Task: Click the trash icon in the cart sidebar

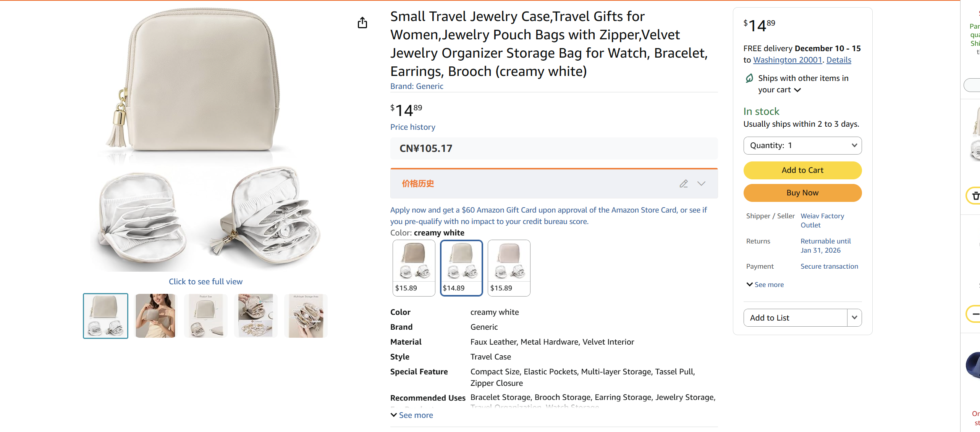Action: click(x=975, y=196)
